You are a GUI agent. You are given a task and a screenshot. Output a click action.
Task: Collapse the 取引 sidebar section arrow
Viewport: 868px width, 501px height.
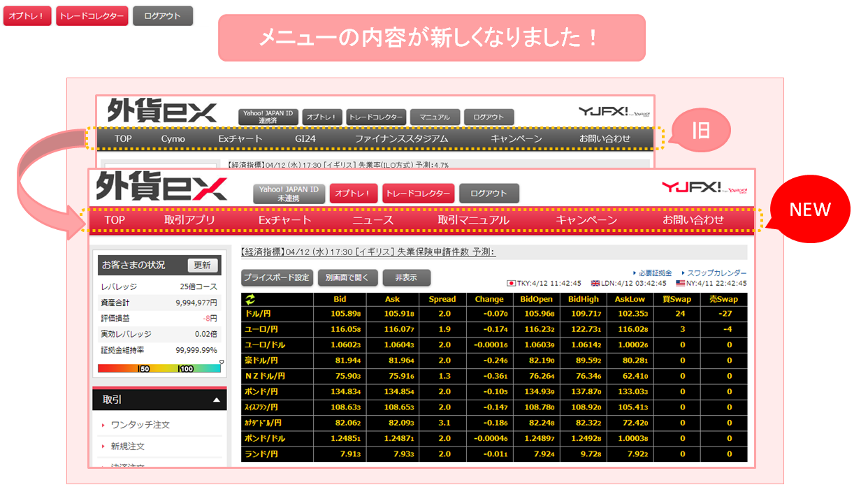point(217,400)
